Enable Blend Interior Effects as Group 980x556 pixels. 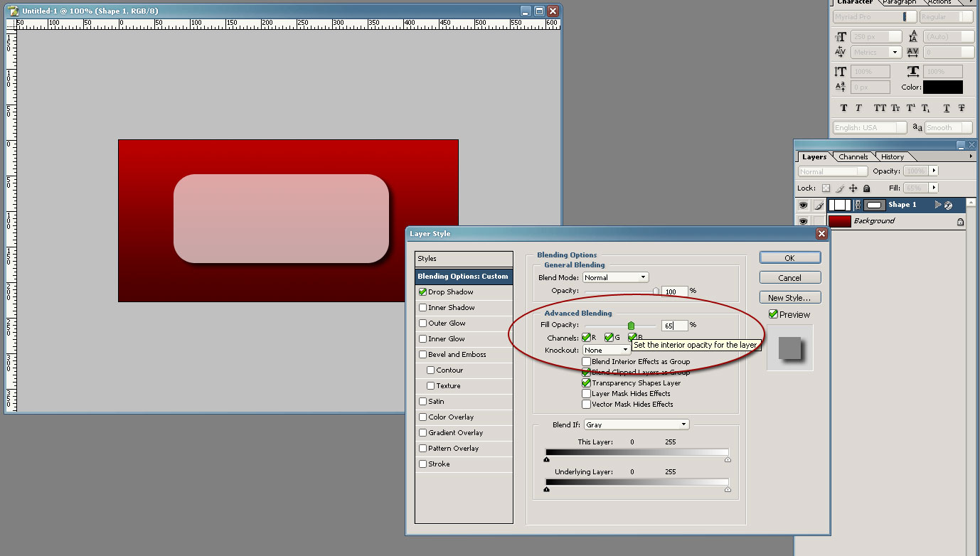(586, 361)
